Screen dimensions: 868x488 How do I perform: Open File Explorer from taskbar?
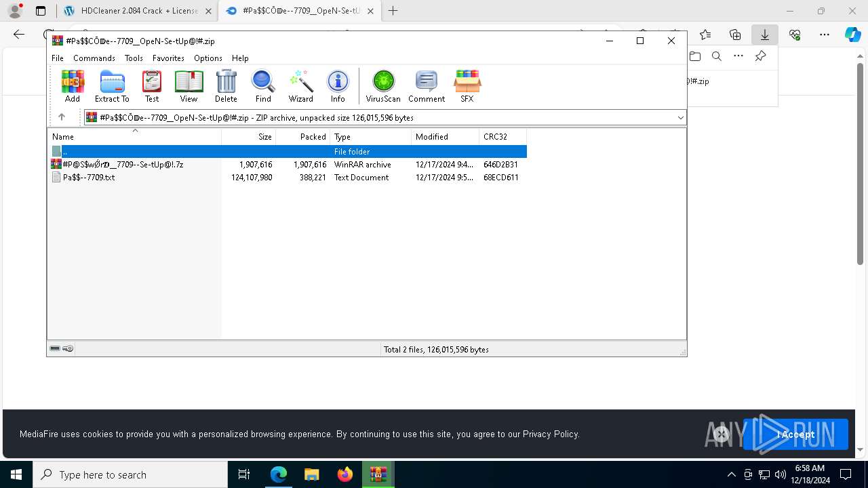(x=311, y=474)
